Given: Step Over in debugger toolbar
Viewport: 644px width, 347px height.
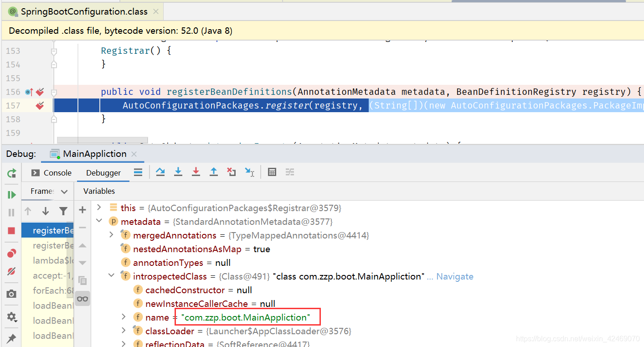Looking at the screenshot, I should (160, 172).
